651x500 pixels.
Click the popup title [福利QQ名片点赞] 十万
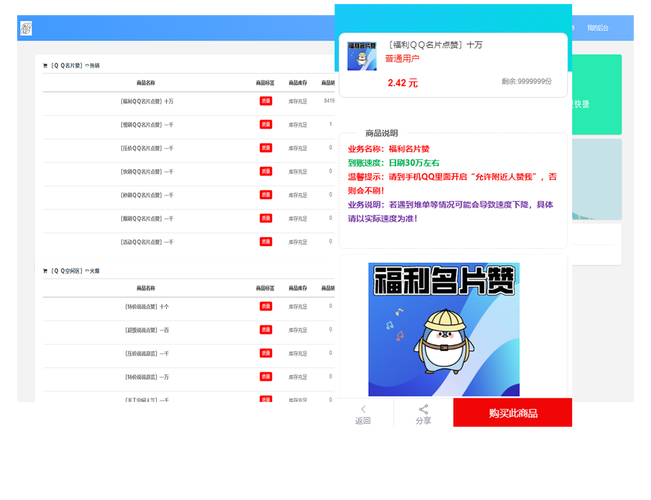435,45
